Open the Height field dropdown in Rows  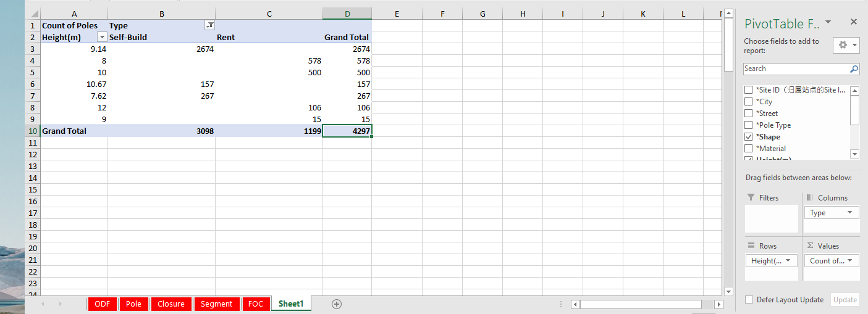[788, 261]
